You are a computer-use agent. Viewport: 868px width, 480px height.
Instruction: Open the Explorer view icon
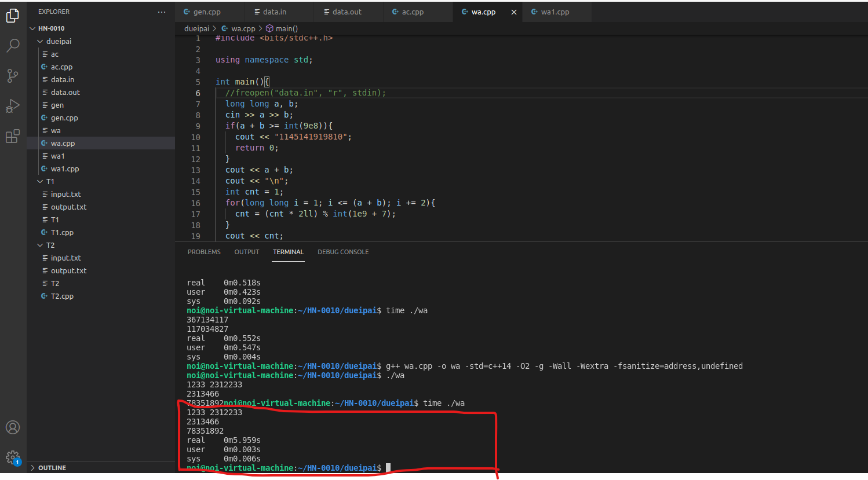point(13,16)
